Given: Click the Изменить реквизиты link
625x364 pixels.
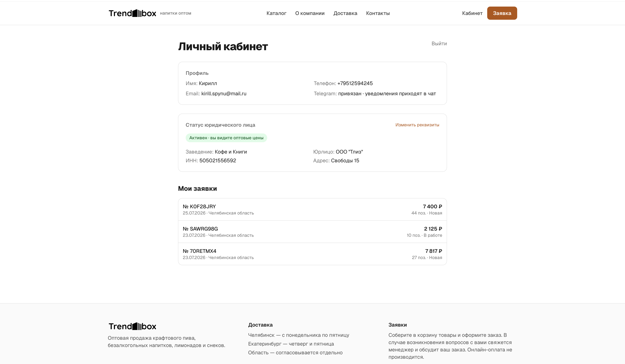Looking at the screenshot, I should (417, 125).
